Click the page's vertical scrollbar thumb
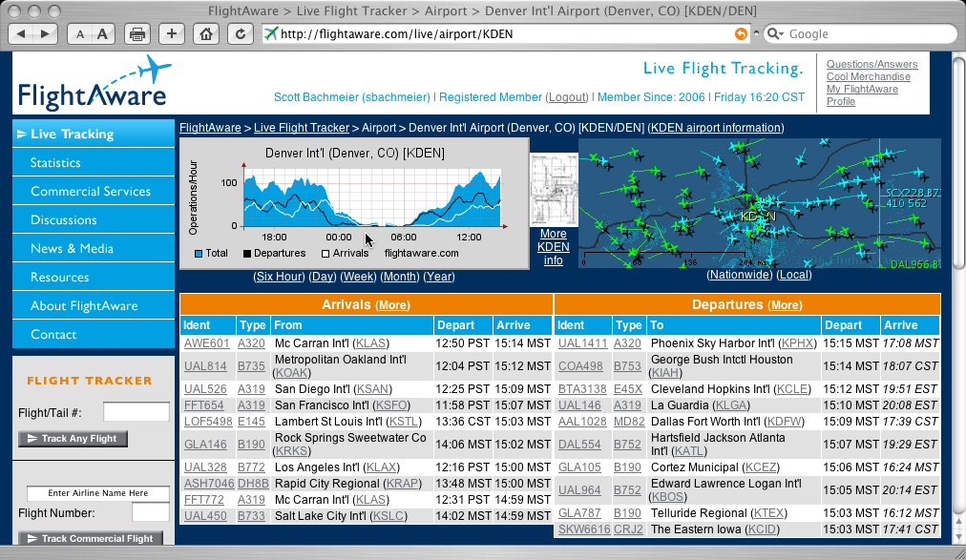Viewport: 966px width, 560px height. point(958,163)
